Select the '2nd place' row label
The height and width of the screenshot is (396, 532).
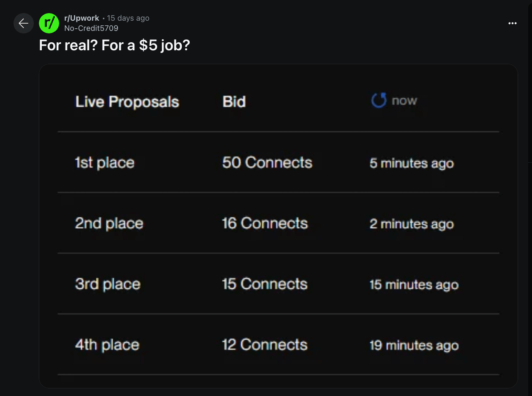click(x=109, y=224)
